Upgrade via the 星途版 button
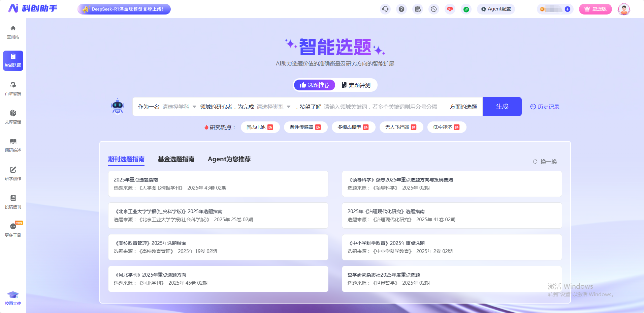 pyautogui.click(x=595, y=9)
